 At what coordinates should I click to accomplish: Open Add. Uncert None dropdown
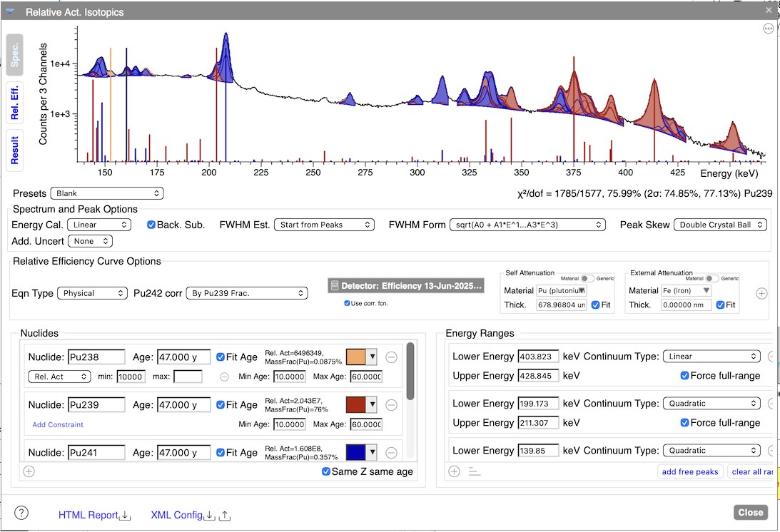click(x=90, y=241)
